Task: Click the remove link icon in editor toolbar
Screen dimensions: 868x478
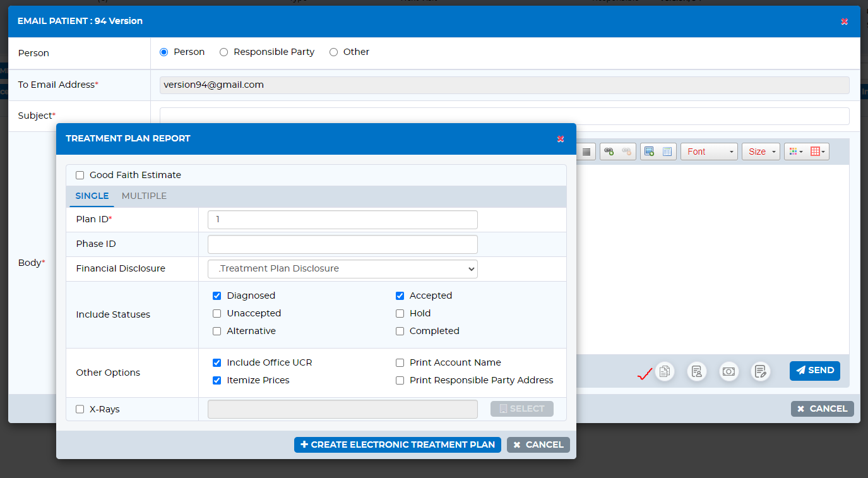Action: point(626,152)
